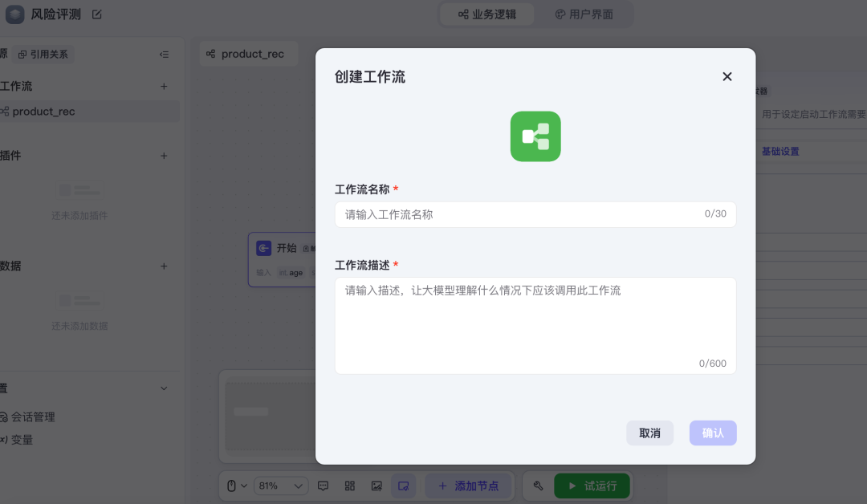Add a new 工作流 with plus icon

click(x=164, y=86)
